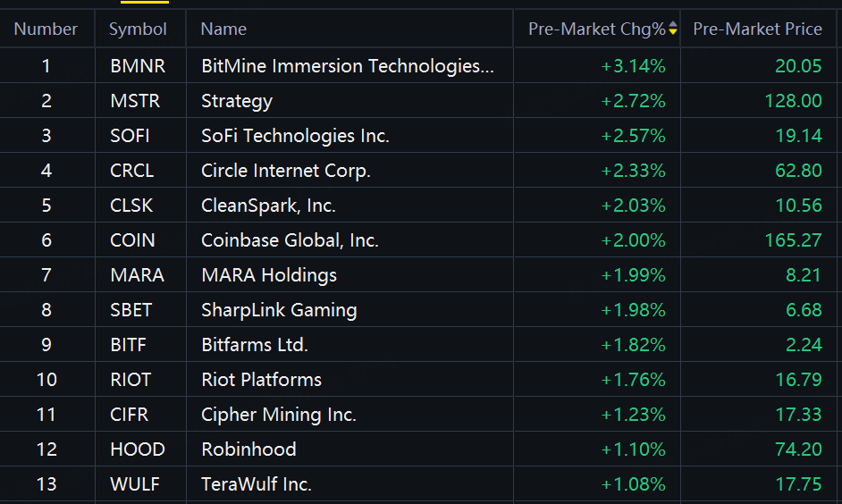The width and height of the screenshot is (842, 504).
Task: Click the Symbol column header
Action: (138, 29)
